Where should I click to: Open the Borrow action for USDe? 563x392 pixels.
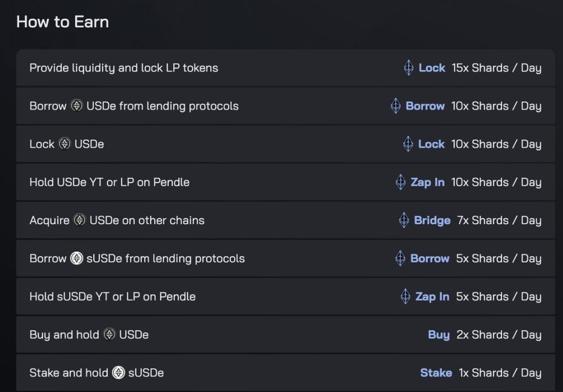425,105
